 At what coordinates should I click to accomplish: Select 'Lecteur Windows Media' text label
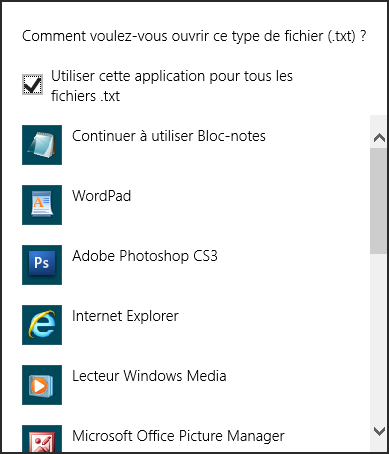[149, 376]
